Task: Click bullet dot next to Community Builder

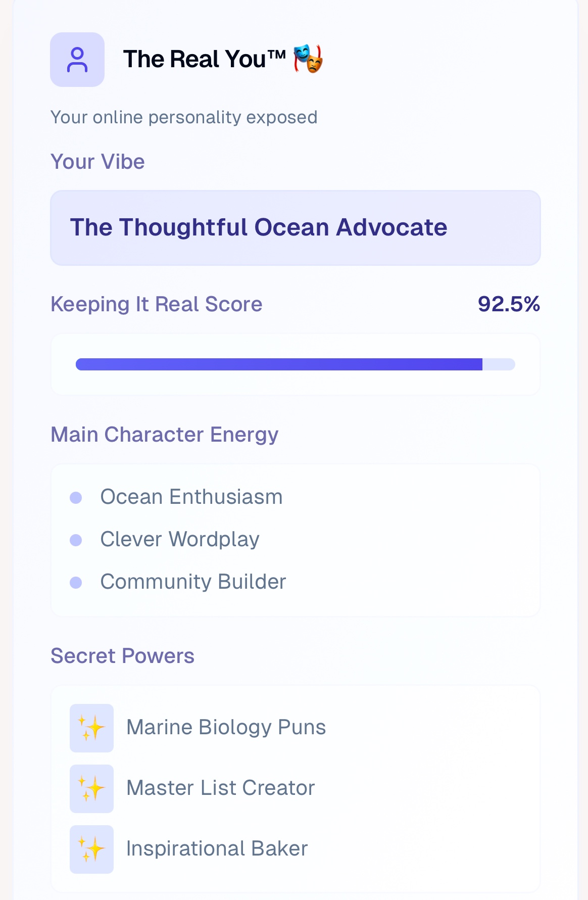Action: pos(76,583)
